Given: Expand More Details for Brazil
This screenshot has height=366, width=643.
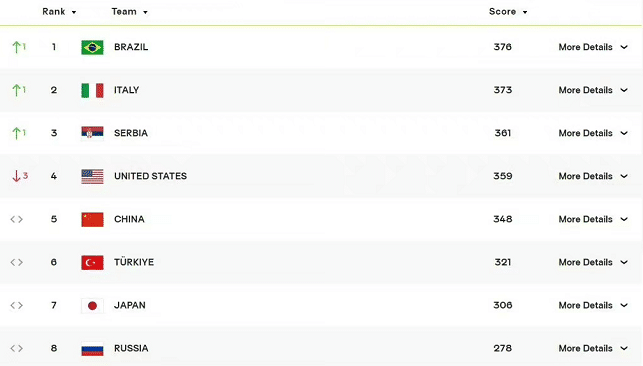Looking at the screenshot, I should pos(593,47).
